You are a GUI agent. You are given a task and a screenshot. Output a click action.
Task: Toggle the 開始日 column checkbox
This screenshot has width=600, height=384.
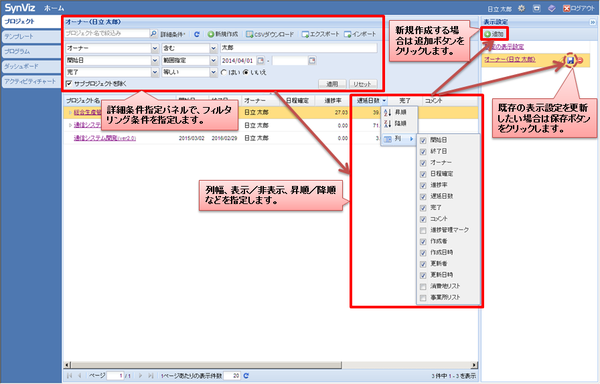tap(423, 140)
